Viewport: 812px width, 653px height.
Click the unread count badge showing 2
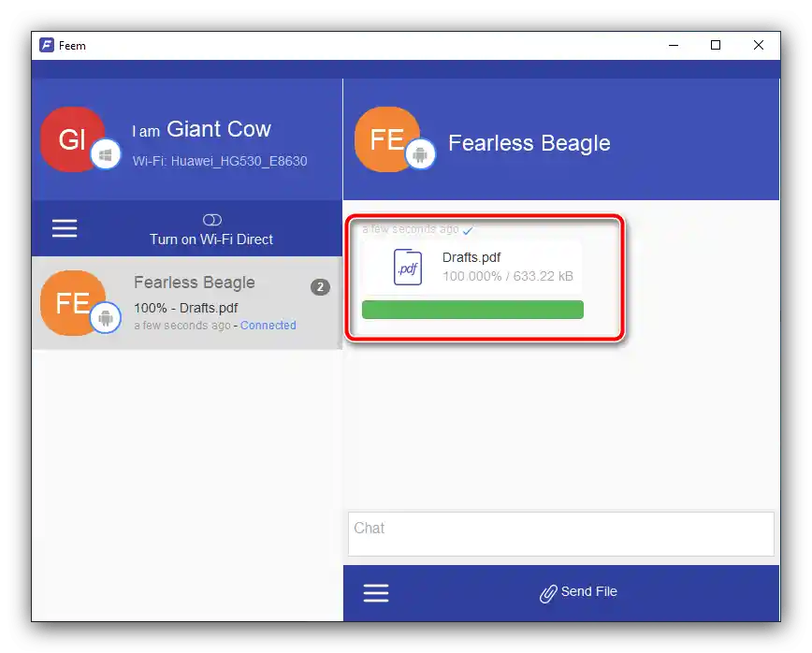point(320,287)
